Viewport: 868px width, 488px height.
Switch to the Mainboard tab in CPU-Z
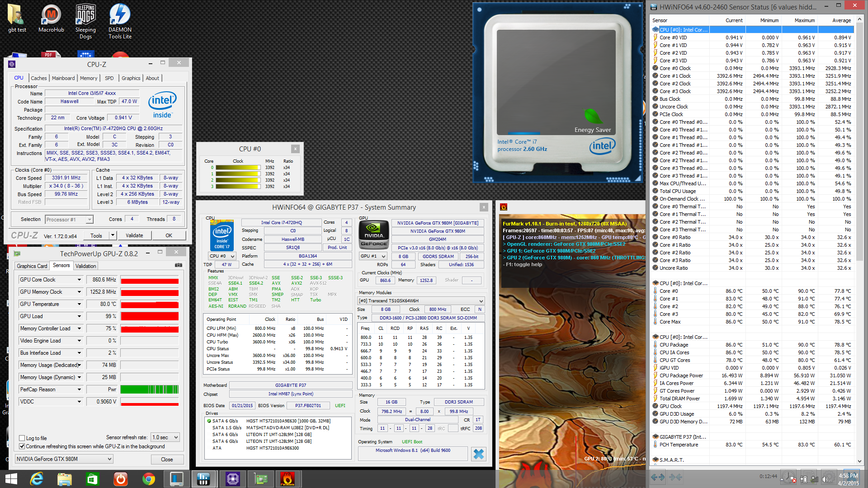63,78
